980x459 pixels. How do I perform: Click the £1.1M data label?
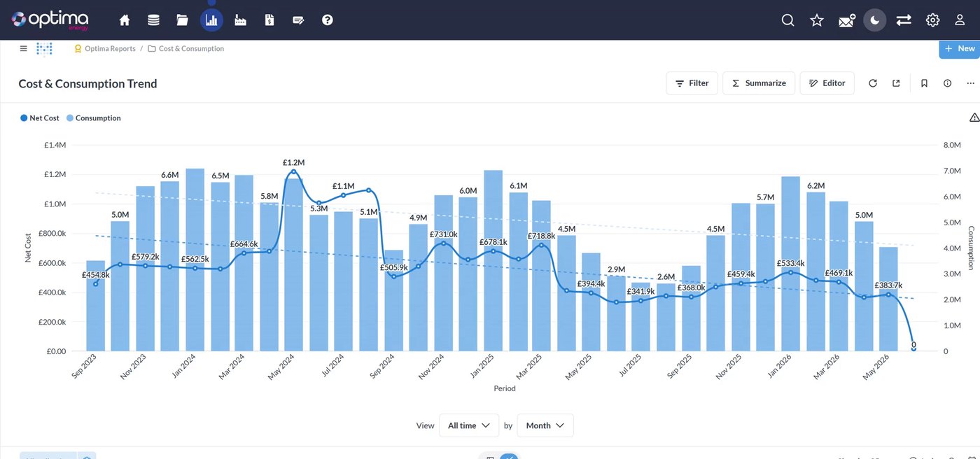344,186
